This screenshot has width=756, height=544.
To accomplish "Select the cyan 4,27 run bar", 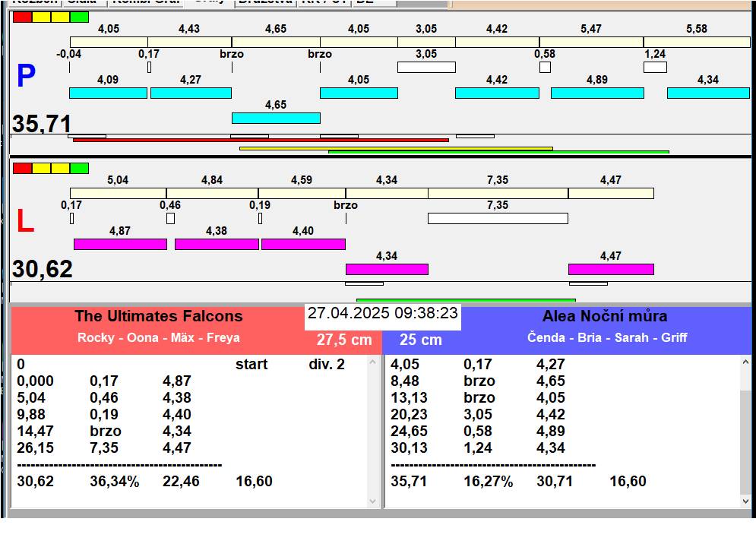I will point(191,93).
